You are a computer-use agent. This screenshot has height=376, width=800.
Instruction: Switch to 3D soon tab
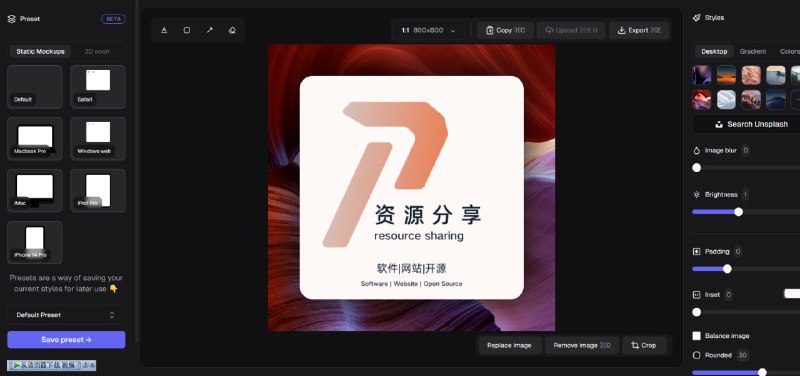pyautogui.click(x=97, y=52)
